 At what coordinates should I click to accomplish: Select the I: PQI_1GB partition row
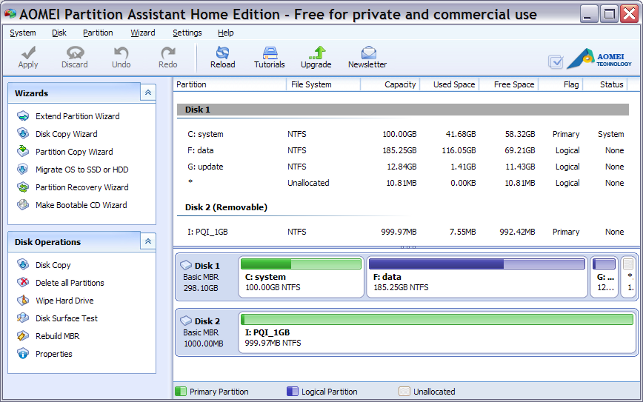coord(403,232)
